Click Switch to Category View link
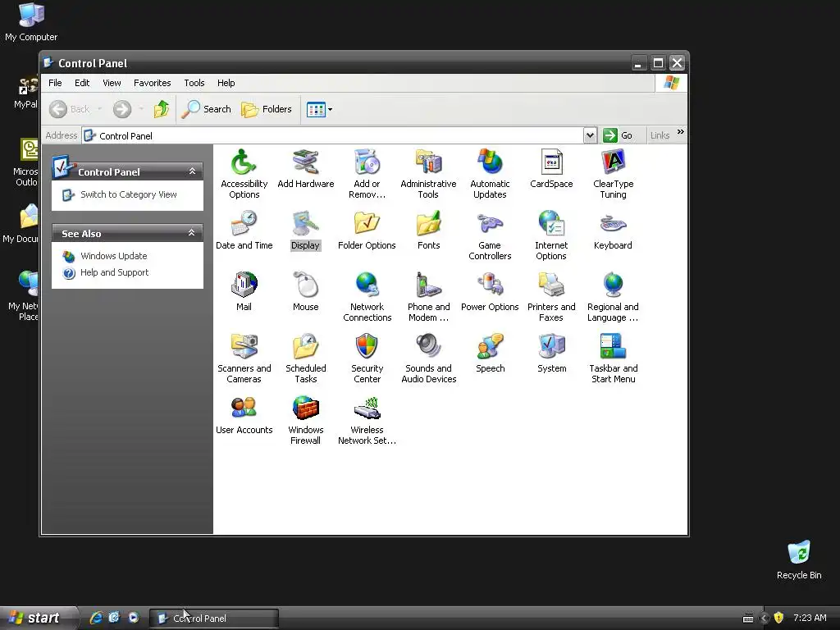This screenshot has height=630, width=840. 129,194
